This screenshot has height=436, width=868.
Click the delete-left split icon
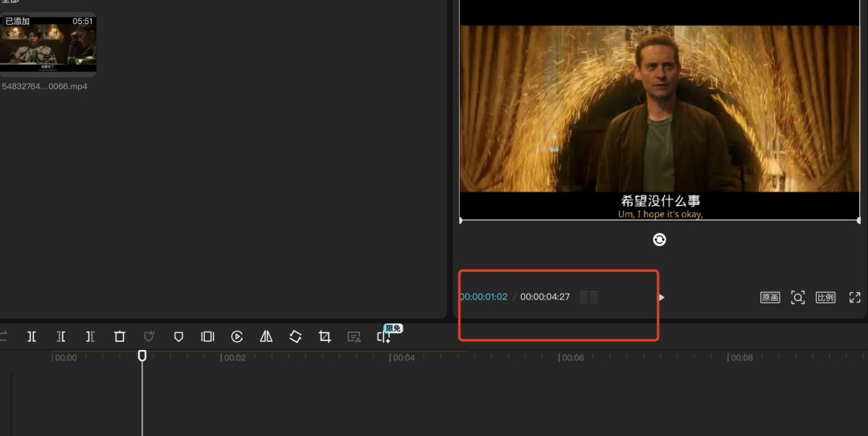tap(61, 336)
